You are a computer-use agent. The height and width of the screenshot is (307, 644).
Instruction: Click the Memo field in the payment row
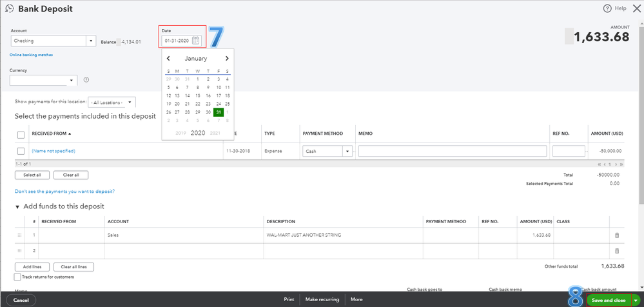point(452,151)
